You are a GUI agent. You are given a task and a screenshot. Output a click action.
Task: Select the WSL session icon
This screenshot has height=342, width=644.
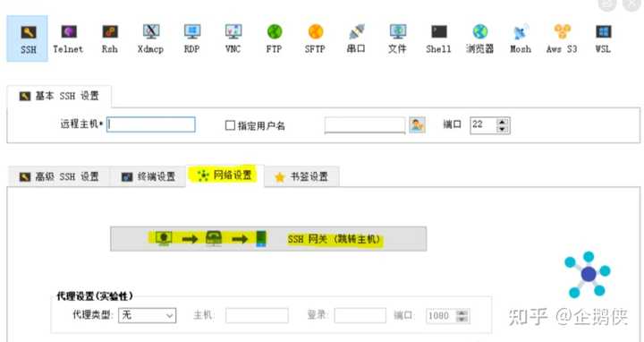point(603,38)
